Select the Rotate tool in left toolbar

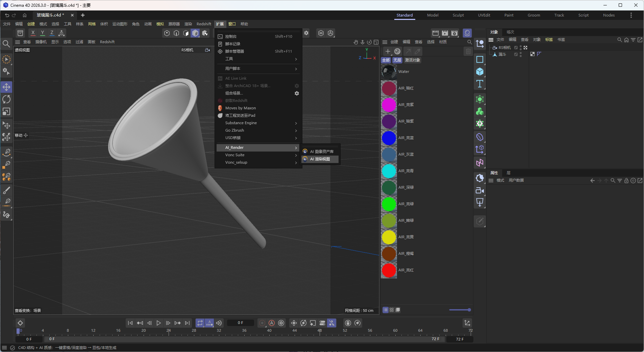[x=6, y=99]
